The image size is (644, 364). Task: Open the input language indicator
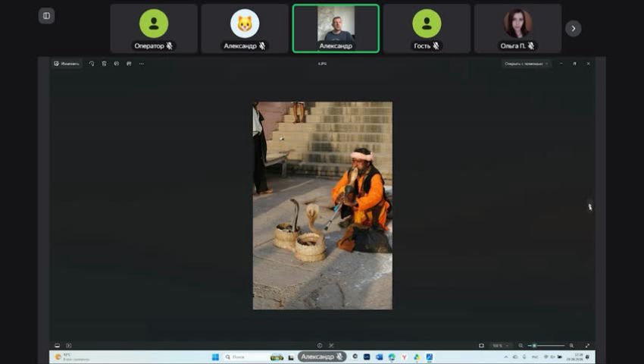(535, 357)
